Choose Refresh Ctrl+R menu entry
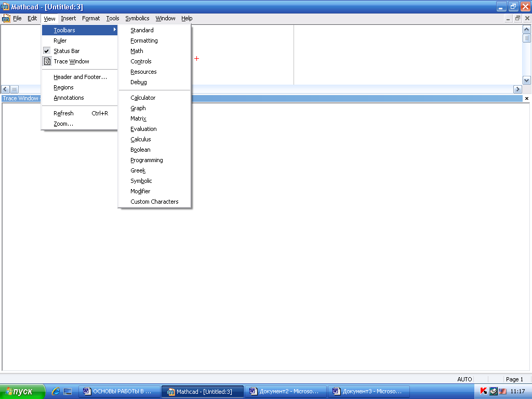Screen dimensions: 532x399 [x=79, y=113]
